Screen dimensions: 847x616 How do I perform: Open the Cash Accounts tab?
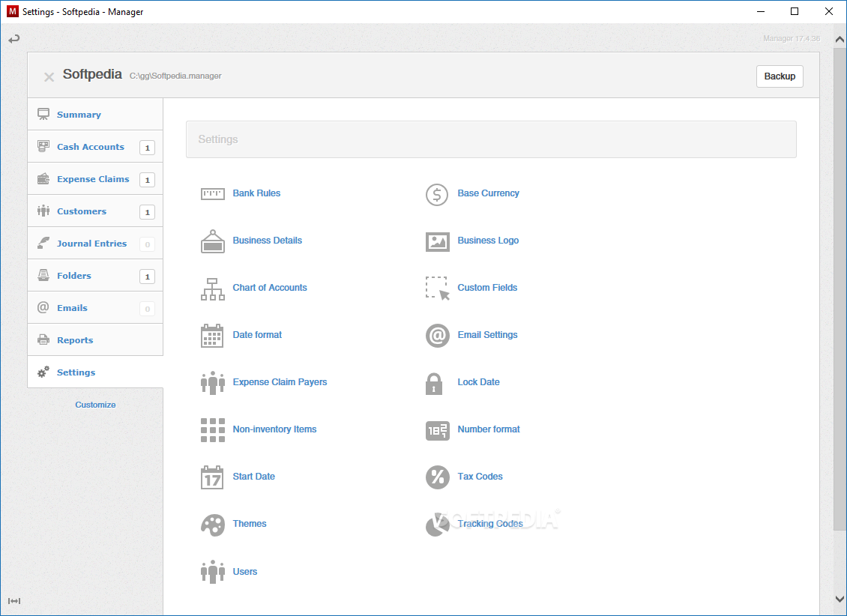[95, 147]
